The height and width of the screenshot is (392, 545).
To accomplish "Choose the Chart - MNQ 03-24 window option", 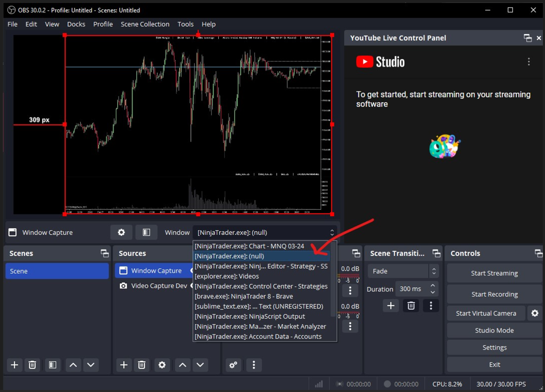I will point(262,246).
